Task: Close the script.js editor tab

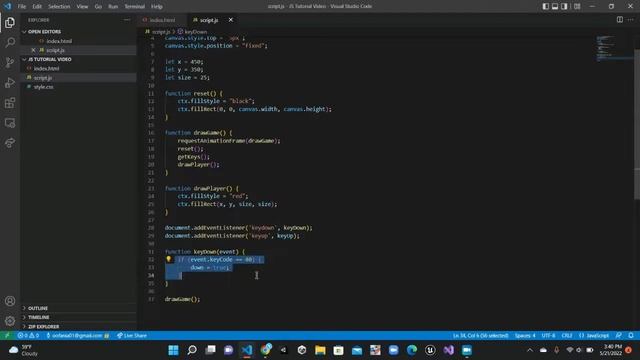Action: click(231, 20)
